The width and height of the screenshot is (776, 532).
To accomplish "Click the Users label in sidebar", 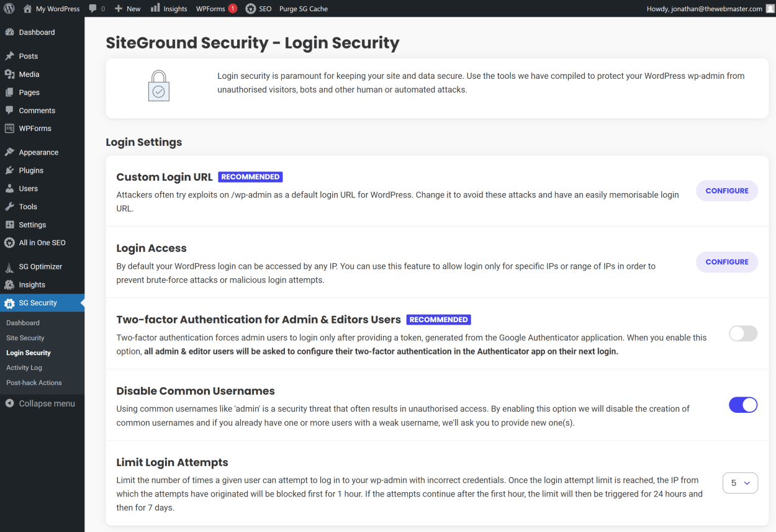I will [29, 188].
